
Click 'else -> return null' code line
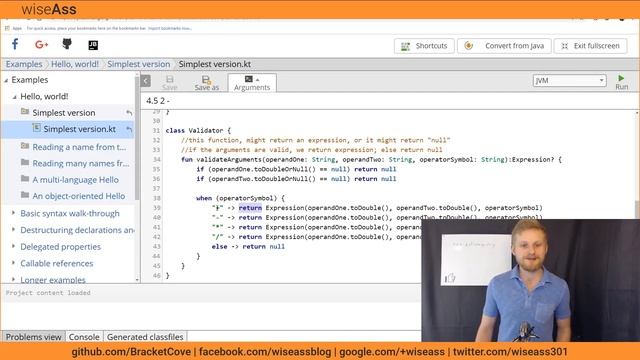(x=248, y=247)
